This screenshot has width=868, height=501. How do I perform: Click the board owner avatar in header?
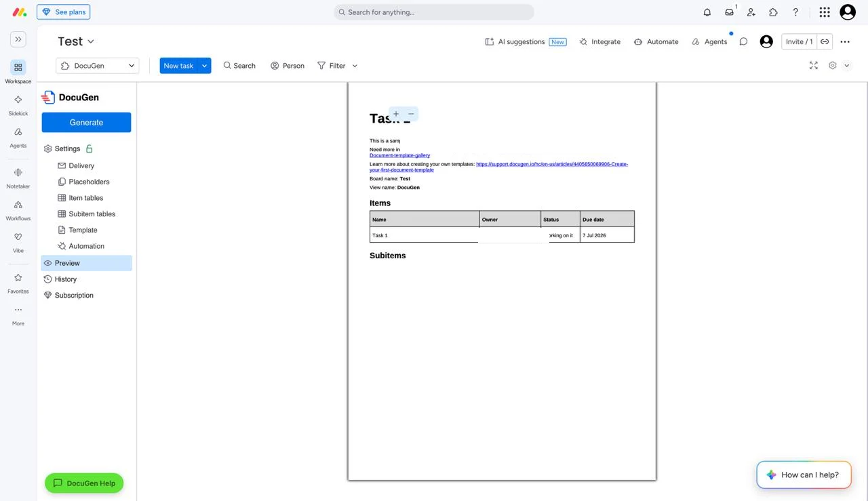[x=766, y=41]
